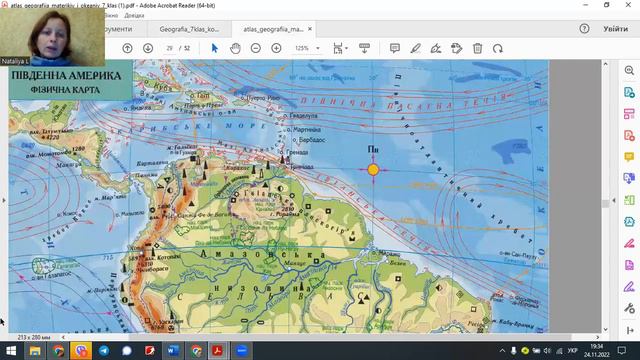640x360 pixels.
Task: Open the Sign document tool
Action: 436,48
